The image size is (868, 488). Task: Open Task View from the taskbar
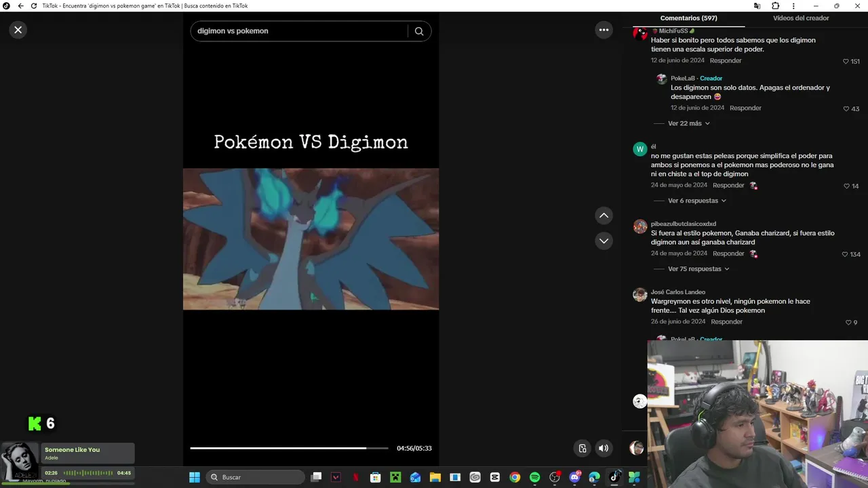[316, 477]
